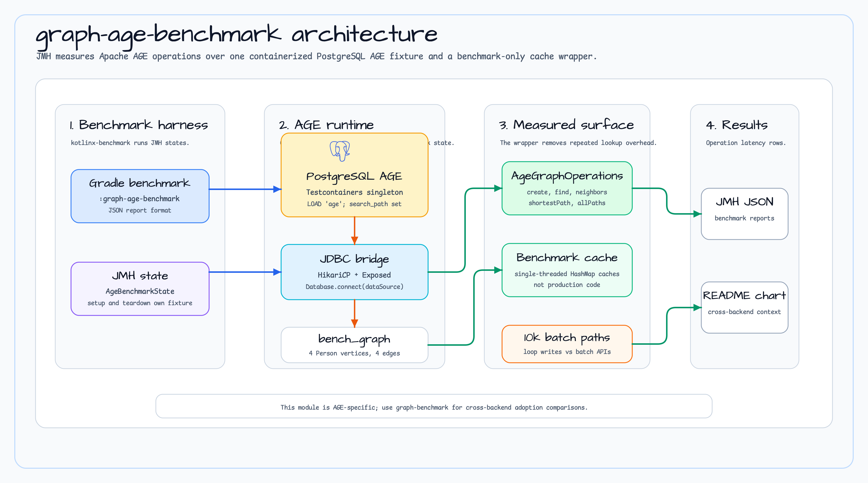The height and width of the screenshot is (483, 868).
Task: Click the 10k batch paths node
Action: click(567, 344)
